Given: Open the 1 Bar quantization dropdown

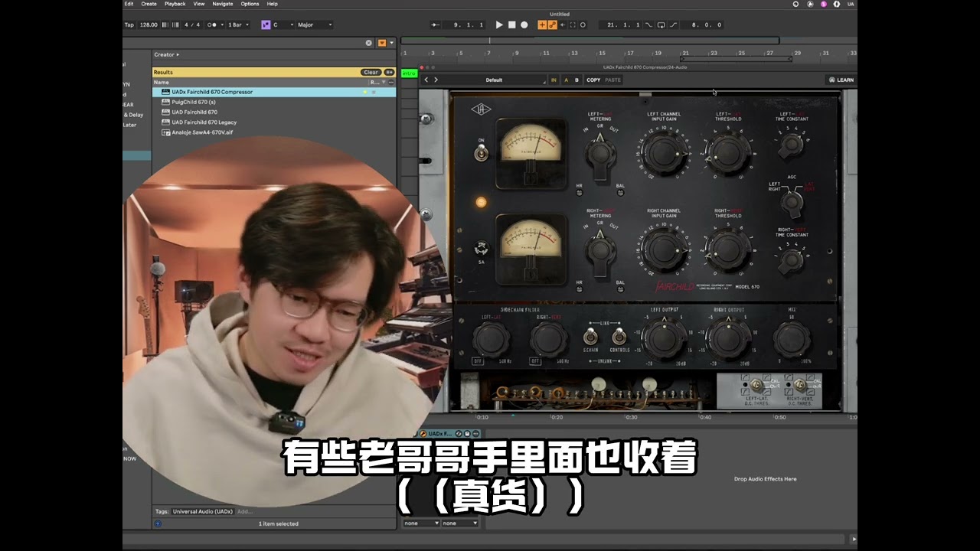Looking at the screenshot, I should (238, 24).
